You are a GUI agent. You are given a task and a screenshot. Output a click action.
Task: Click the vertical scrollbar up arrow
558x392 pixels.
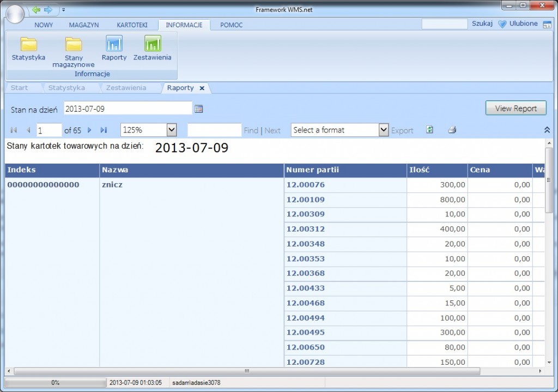coord(549,143)
